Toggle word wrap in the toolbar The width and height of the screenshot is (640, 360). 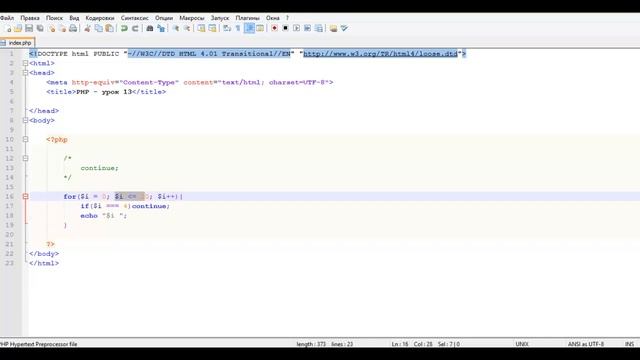tap(227, 29)
